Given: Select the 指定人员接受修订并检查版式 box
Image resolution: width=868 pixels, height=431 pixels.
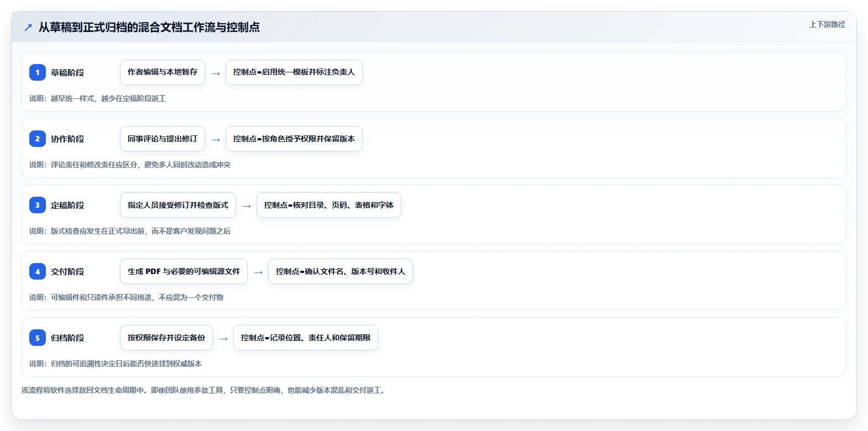Looking at the screenshot, I should point(178,205).
